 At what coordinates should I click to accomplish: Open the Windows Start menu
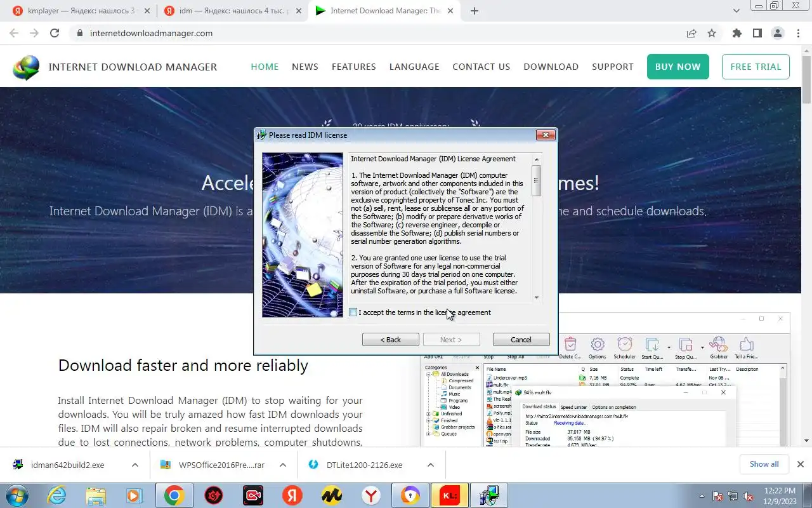point(16,496)
